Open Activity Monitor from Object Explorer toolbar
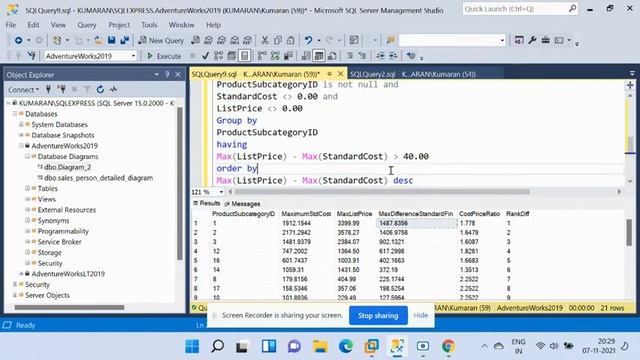Viewport: 640px width, 360px height. [113, 89]
